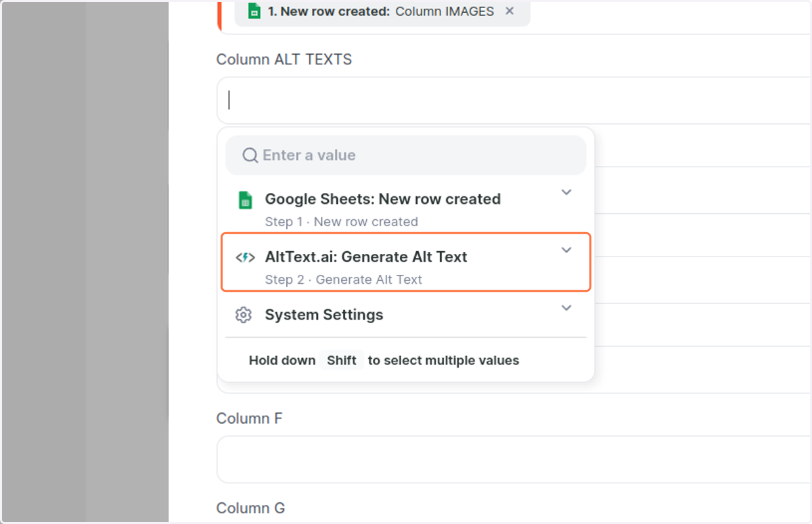Screen dimensions: 812x524
Task: Click the 'Step 2 · Generate Alt Text' text
Action: (344, 280)
